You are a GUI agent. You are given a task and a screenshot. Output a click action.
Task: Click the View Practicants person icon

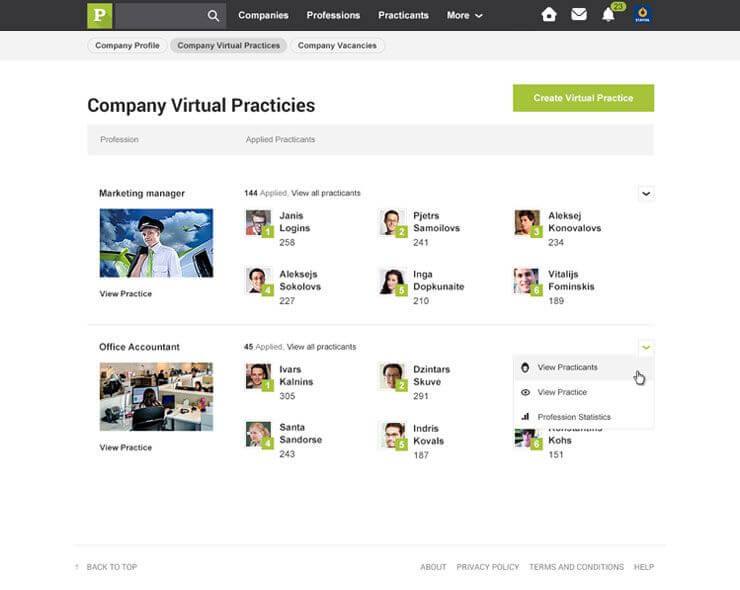click(525, 367)
